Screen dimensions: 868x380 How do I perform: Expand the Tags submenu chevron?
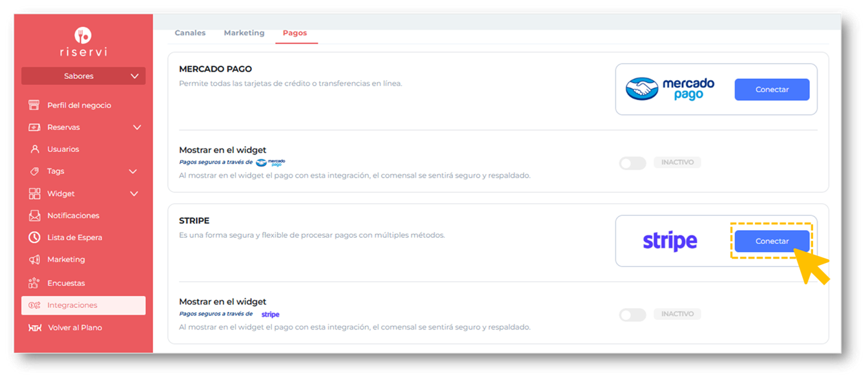(133, 171)
